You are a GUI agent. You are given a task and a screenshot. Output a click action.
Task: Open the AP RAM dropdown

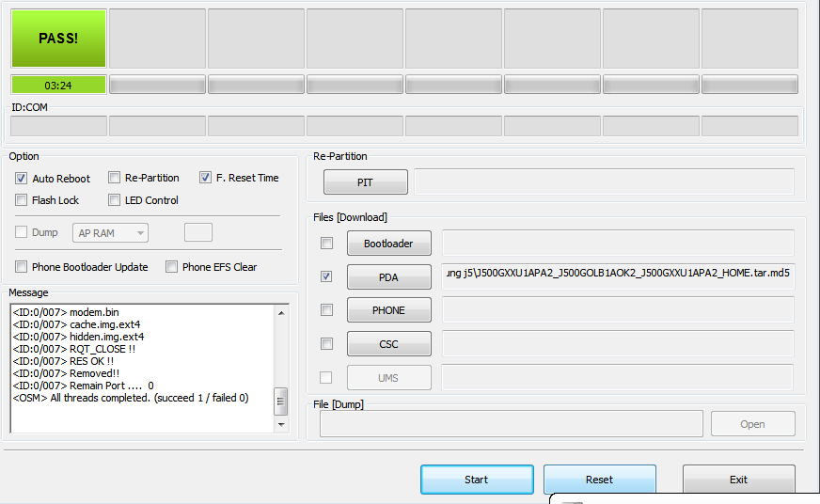coord(112,233)
